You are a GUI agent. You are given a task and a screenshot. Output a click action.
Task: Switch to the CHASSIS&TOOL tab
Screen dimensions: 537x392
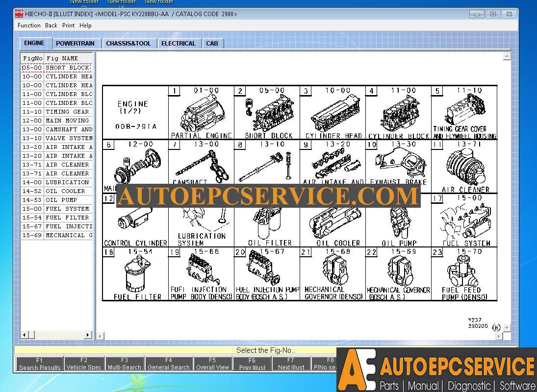click(x=128, y=44)
